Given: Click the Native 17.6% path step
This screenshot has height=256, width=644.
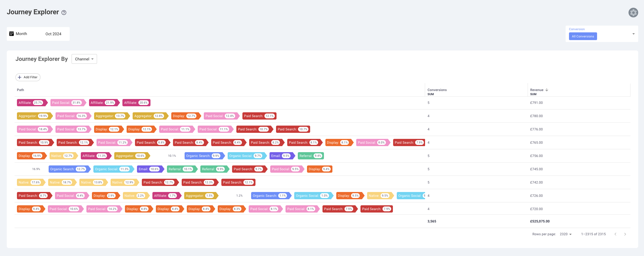Looking at the screenshot, I should (x=31, y=182).
